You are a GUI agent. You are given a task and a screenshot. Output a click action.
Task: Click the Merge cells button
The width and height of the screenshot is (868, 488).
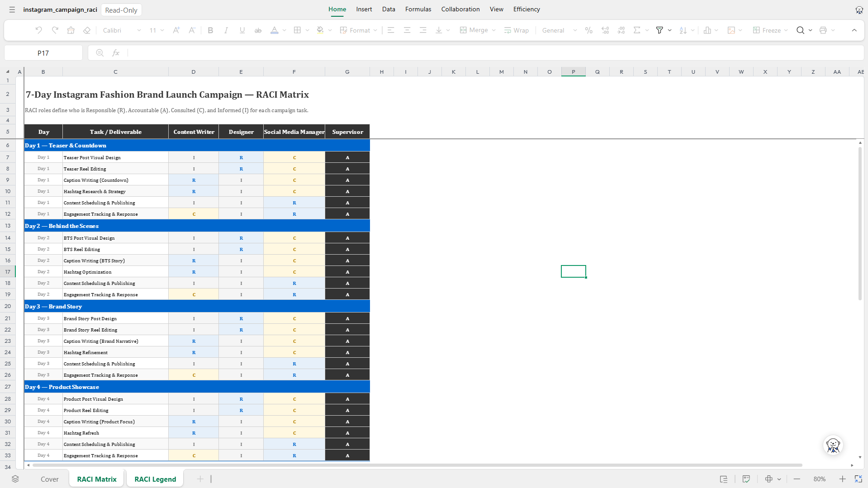point(474,30)
